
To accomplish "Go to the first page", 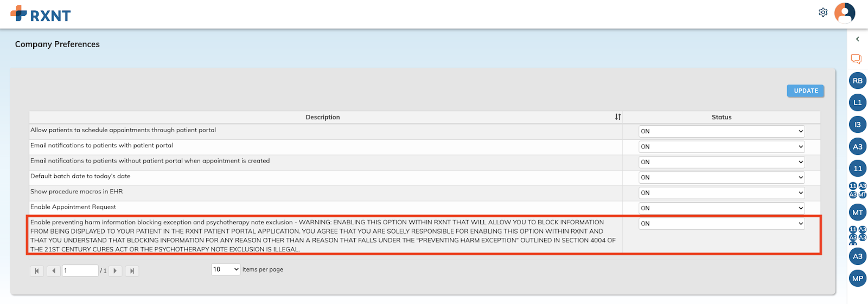I will pyautogui.click(x=37, y=271).
